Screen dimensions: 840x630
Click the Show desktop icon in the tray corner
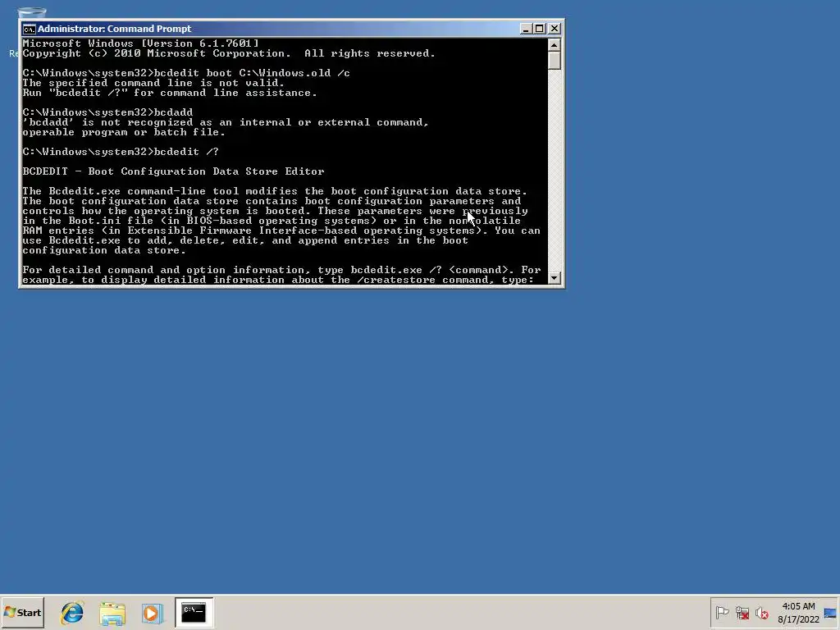pyautogui.click(x=831, y=612)
